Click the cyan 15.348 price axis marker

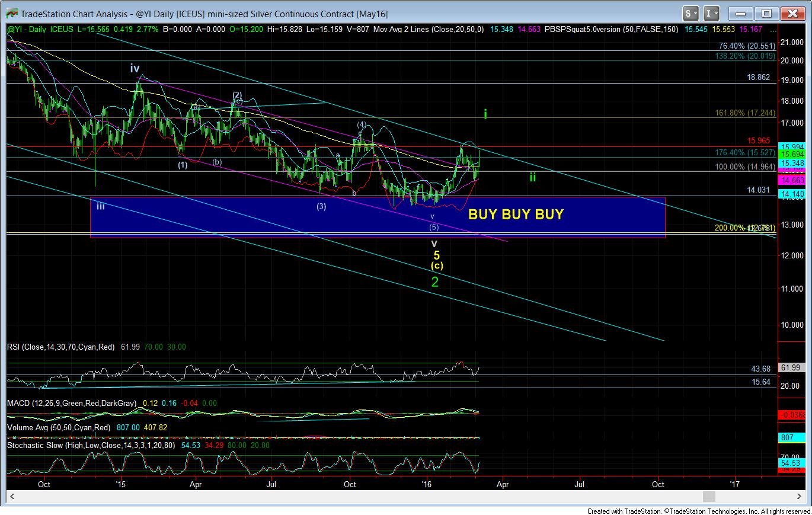point(793,163)
